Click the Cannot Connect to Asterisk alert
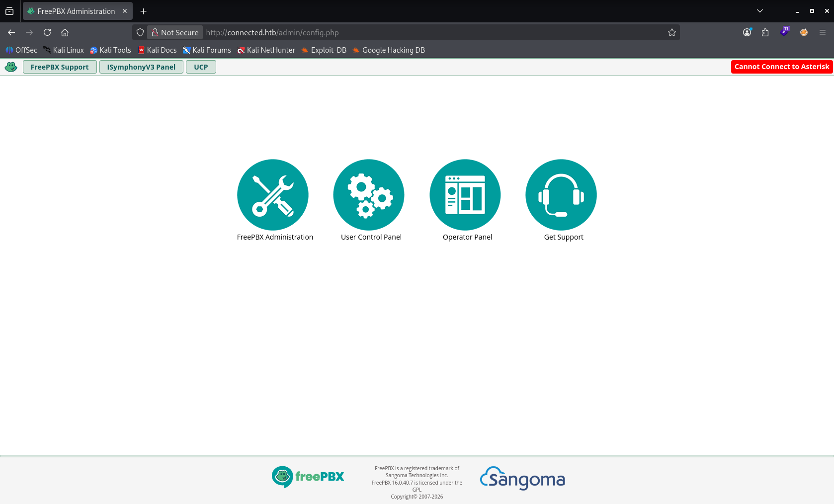Screen dimensions: 834x504 click(782, 67)
